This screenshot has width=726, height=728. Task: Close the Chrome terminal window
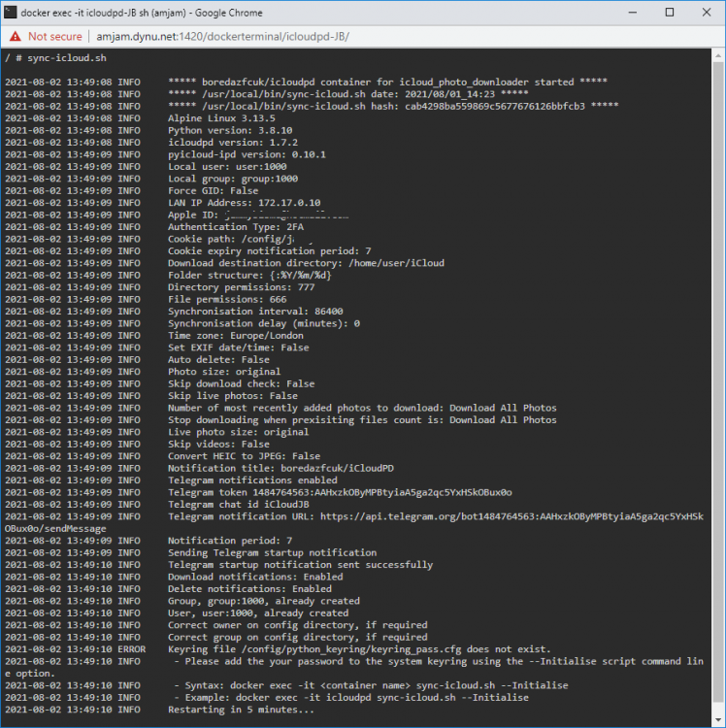(x=707, y=13)
